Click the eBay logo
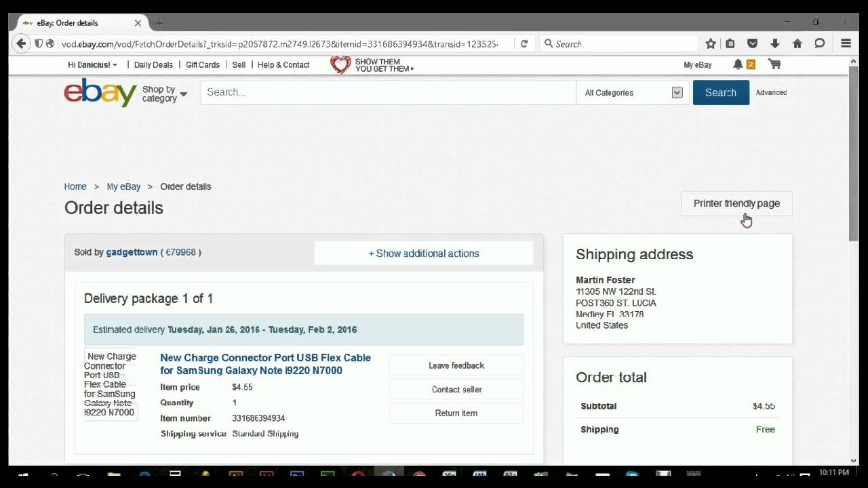Image resolution: width=868 pixels, height=488 pixels. click(x=100, y=92)
